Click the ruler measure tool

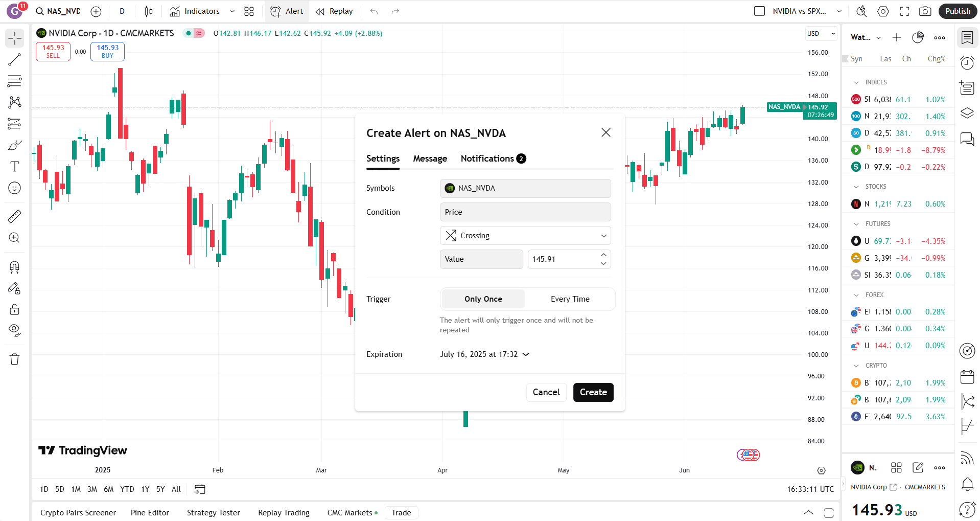14,216
